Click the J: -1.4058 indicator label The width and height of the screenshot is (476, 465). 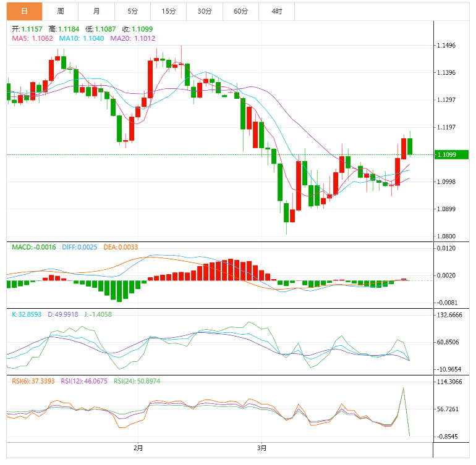point(98,314)
